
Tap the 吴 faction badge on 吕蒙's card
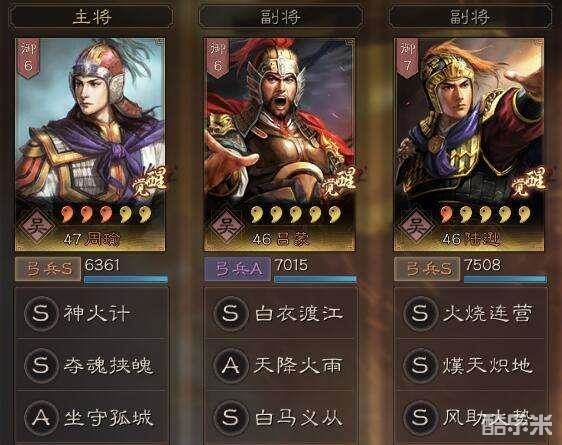coord(227,226)
